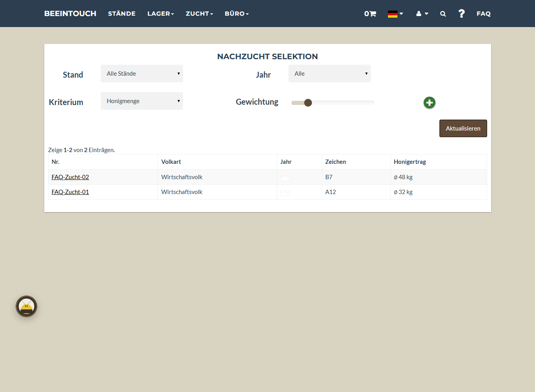Expand the BÜRO menu
Screen dimensions: 535x392
pyautogui.click(x=237, y=14)
